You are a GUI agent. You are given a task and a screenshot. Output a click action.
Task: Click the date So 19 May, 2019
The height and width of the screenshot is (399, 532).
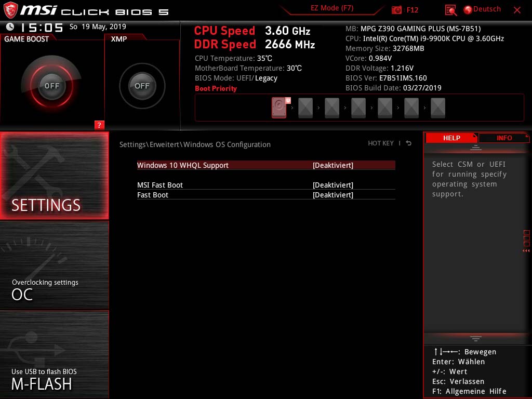pos(98,26)
